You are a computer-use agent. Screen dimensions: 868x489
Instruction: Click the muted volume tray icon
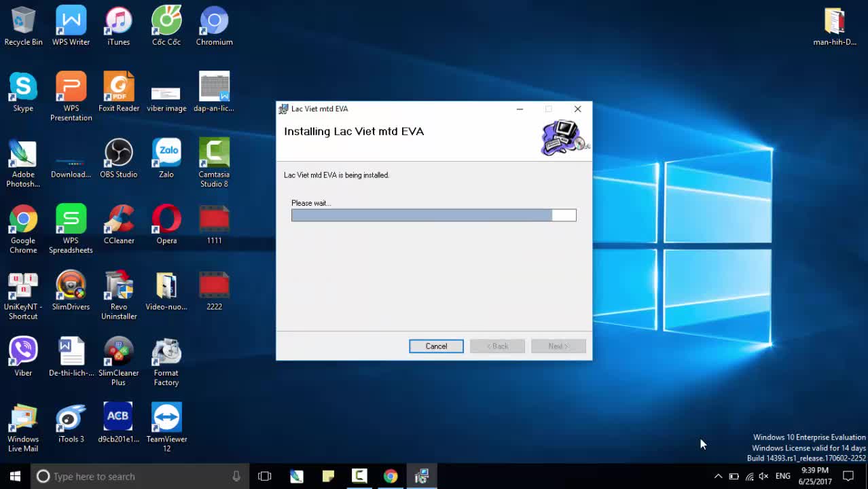pyautogui.click(x=763, y=476)
